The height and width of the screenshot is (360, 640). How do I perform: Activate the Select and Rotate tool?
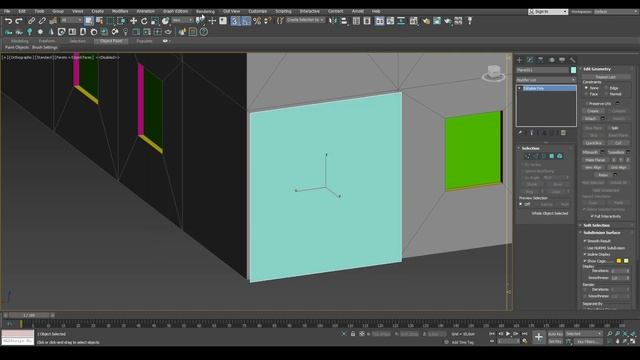[144, 21]
